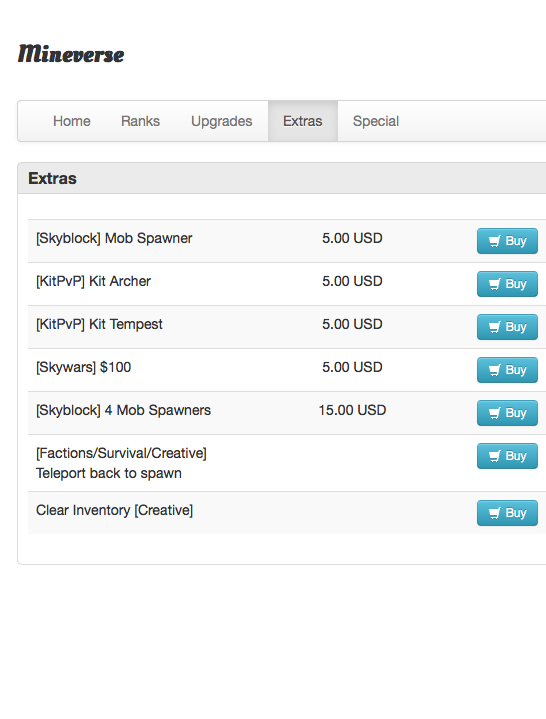Click the Extras panel heading
The width and height of the screenshot is (546, 719).
pyautogui.click(x=52, y=178)
